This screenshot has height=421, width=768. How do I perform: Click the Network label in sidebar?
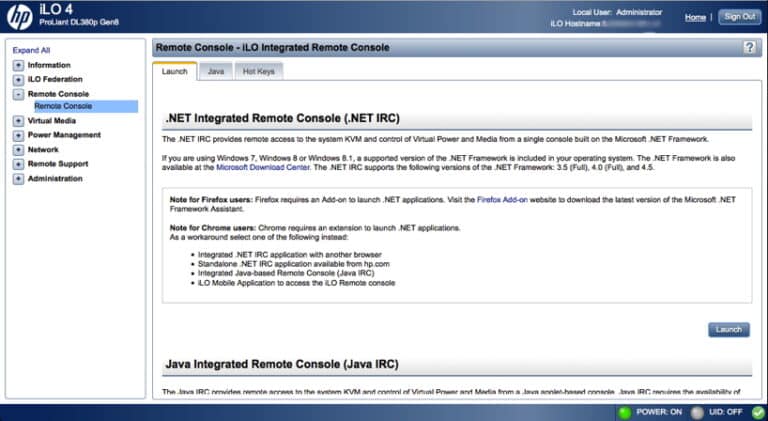pyautogui.click(x=43, y=150)
